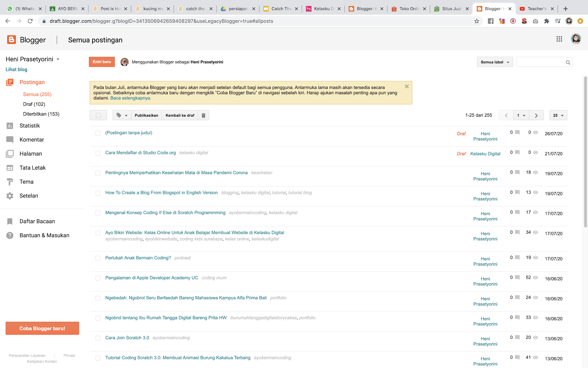Click comment icon on Perlukah Anak Bermain Coding row

point(517,258)
